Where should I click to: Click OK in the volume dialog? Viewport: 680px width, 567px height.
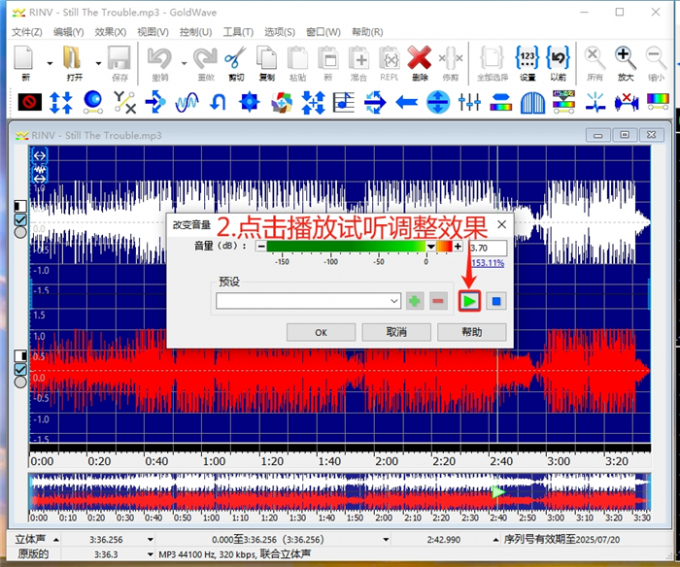point(321,332)
